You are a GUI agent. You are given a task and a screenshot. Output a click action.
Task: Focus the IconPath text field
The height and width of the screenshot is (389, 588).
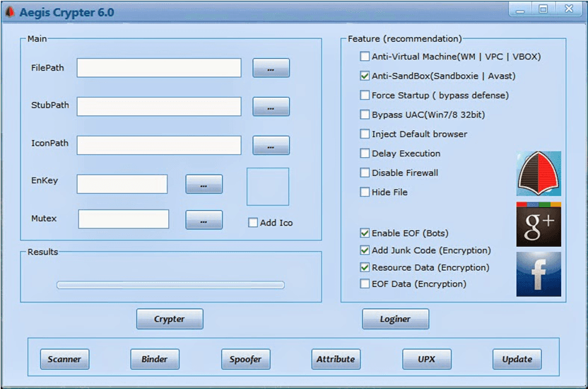159,145
